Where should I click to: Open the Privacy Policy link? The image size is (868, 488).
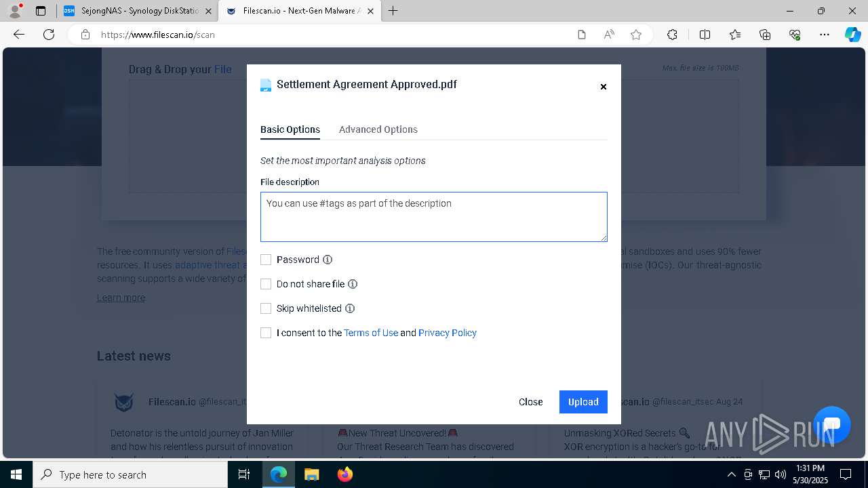click(x=448, y=333)
